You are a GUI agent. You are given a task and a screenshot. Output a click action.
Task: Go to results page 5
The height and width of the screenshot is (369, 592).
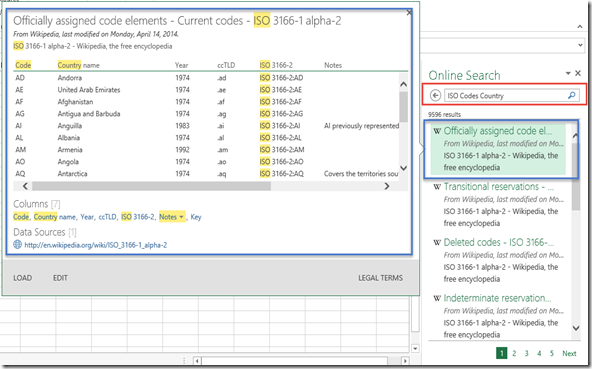pyautogui.click(x=552, y=354)
